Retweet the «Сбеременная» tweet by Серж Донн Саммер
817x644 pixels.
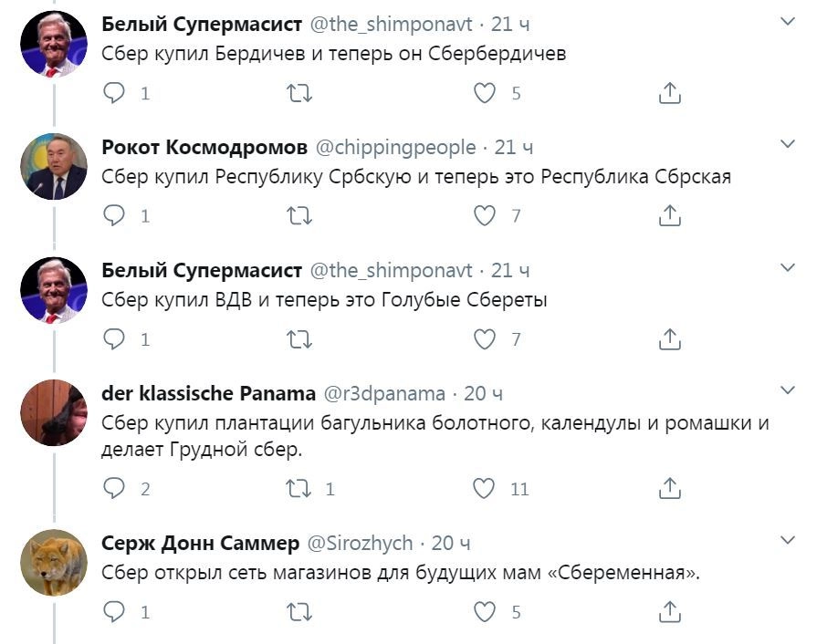[299, 611]
